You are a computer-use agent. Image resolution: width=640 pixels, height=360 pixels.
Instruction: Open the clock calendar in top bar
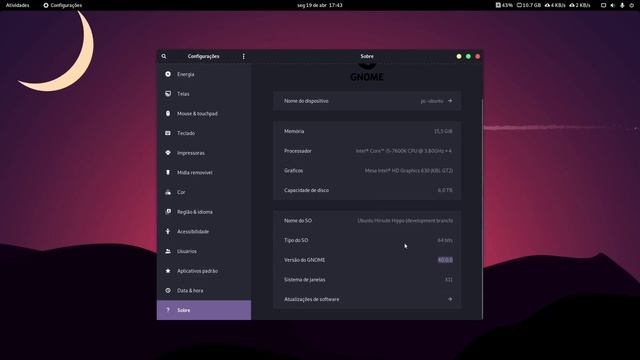320,5
